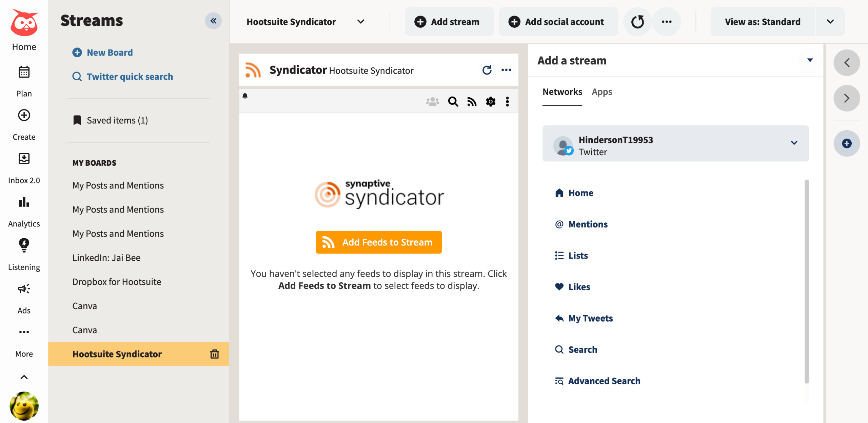Click the Add Feeds to Stream button
This screenshot has width=868, height=423.
pos(378,242)
